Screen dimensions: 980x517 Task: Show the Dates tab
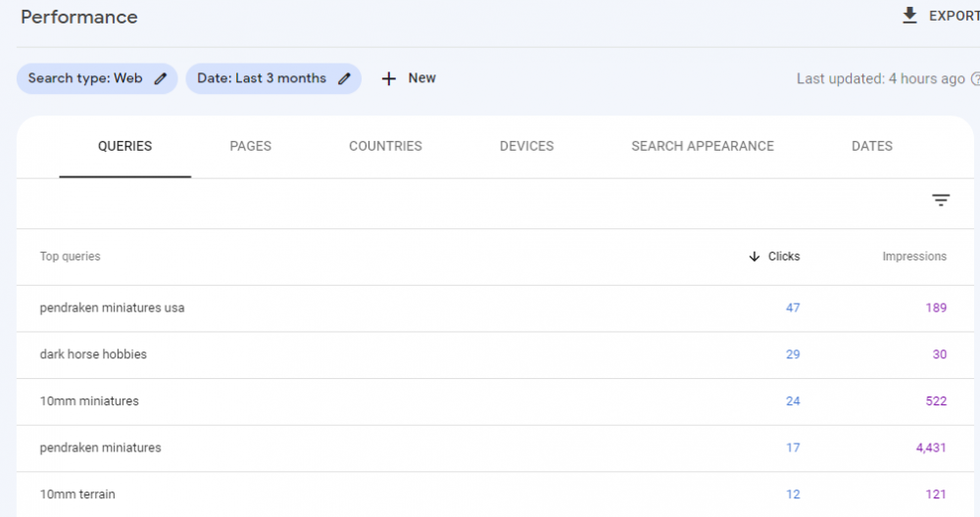(x=872, y=146)
